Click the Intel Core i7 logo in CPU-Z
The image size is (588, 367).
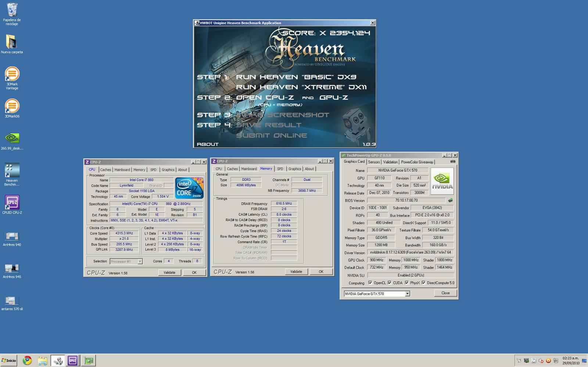[x=189, y=188]
